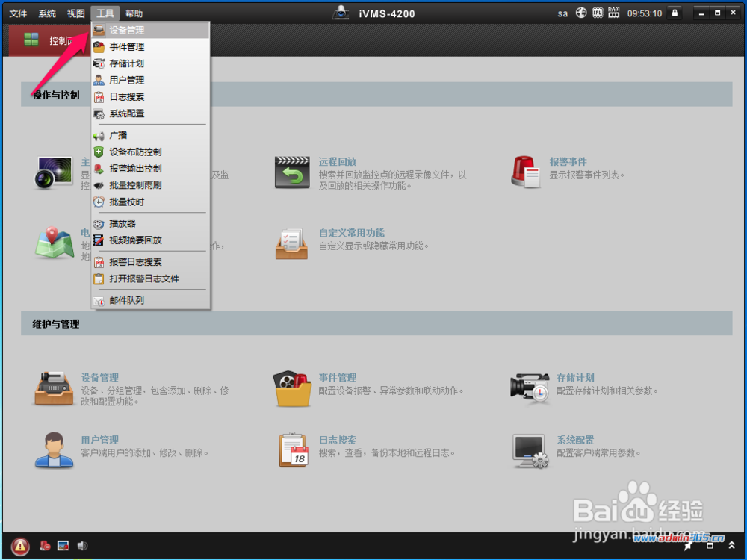Select 批量控制雨刷 menu entry
This screenshot has height=560, width=747.
[x=151, y=185]
